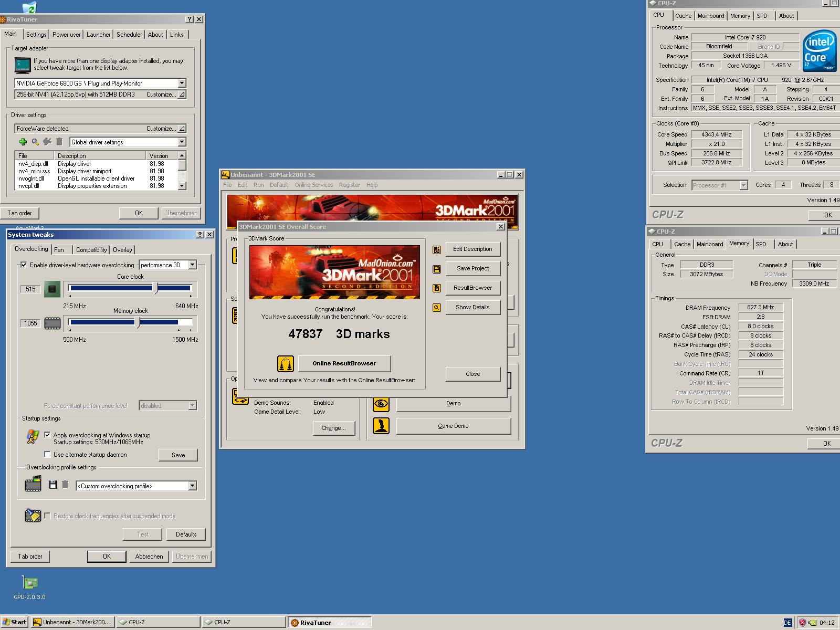Click the broom icon beside Restore clock frequencies
840x630 pixels.
33,516
